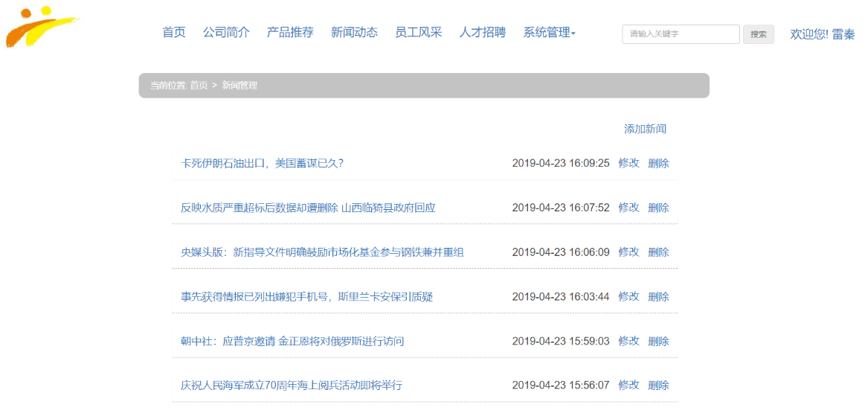Viewport: 868px width, 419px height.
Task: Click 删除 for the 人民海军 news
Action: 659,386
